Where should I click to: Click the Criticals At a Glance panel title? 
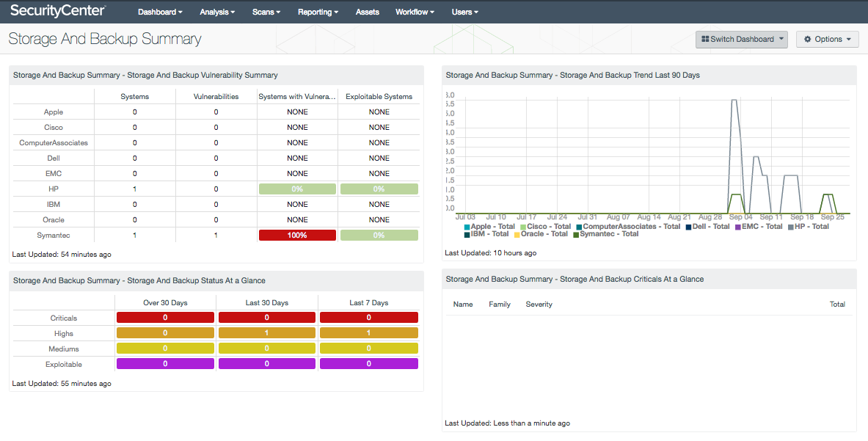pyautogui.click(x=575, y=279)
